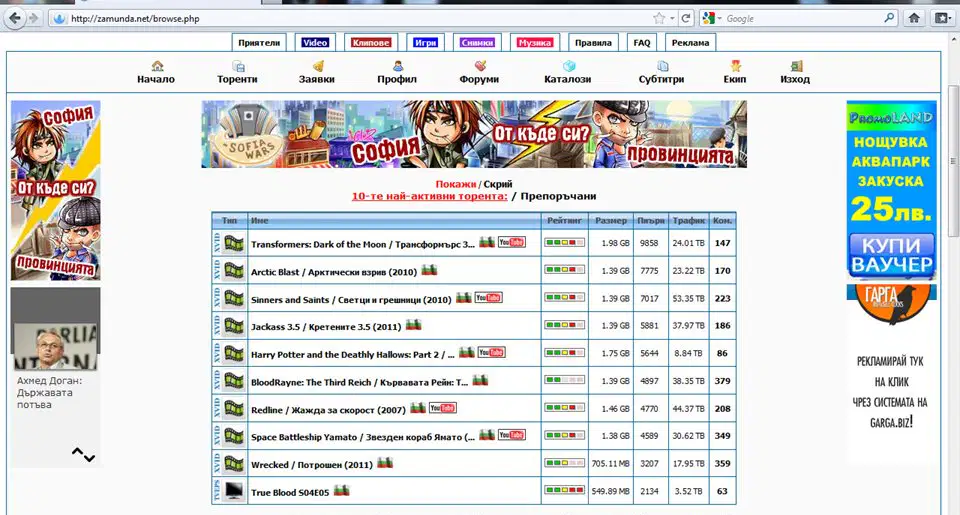Open 10-те най-активни торента link
960x515 pixels.
429,197
